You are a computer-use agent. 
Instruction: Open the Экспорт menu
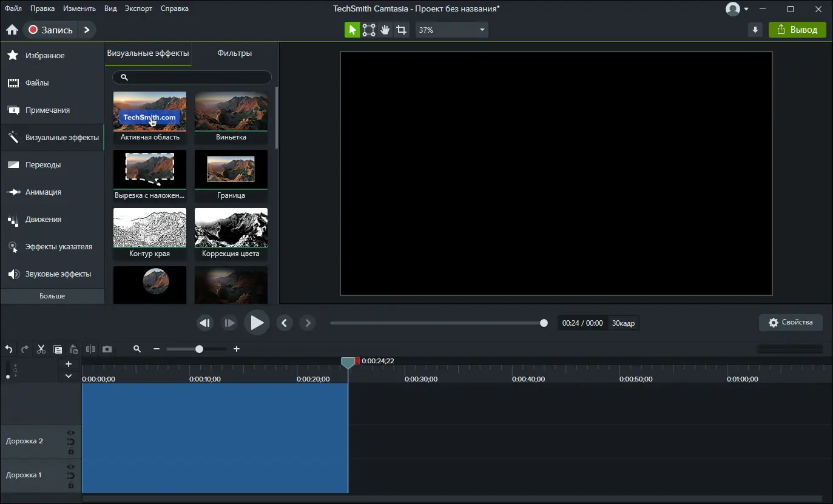click(x=138, y=8)
